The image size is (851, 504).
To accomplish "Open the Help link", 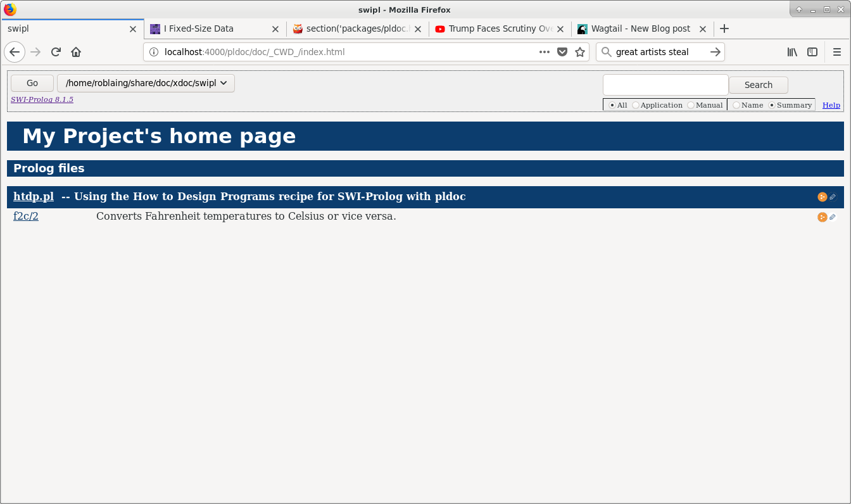I will click(x=831, y=105).
